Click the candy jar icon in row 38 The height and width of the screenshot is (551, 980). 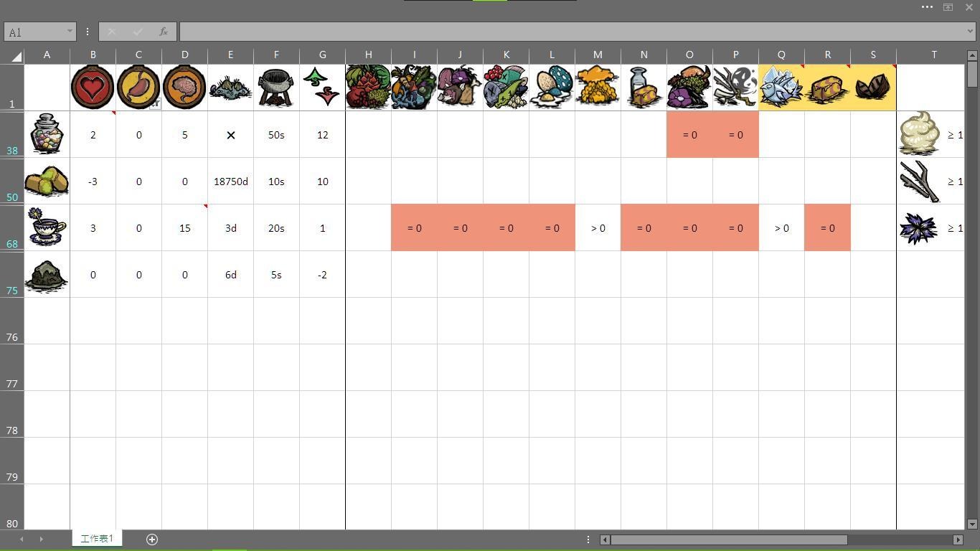pyautogui.click(x=47, y=134)
